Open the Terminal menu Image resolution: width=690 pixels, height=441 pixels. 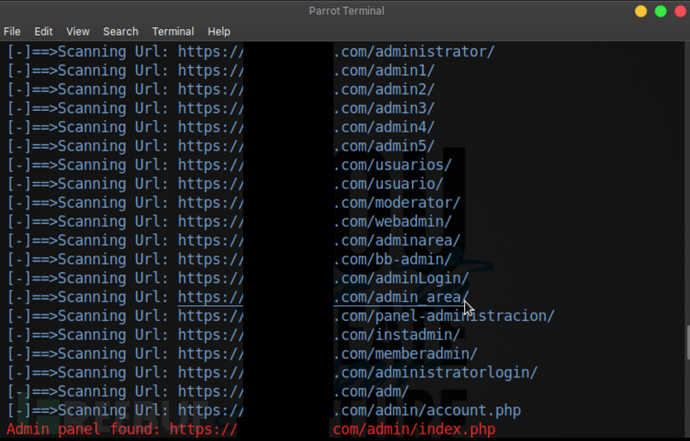(x=173, y=31)
